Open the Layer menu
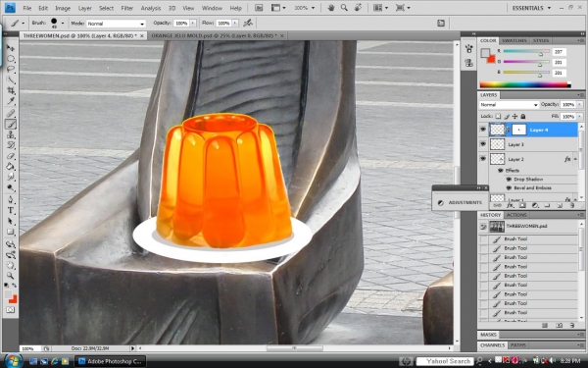This screenshot has height=368, width=588. (x=84, y=8)
